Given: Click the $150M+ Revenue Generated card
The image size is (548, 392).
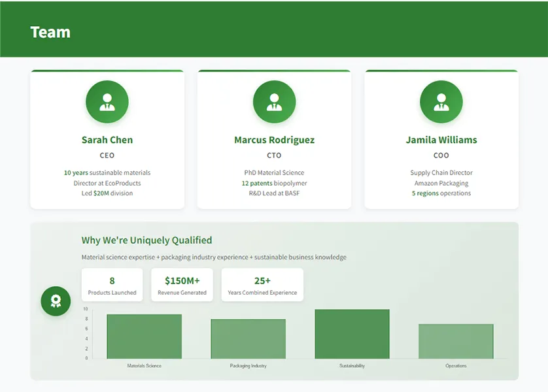Looking at the screenshot, I should pyautogui.click(x=182, y=285).
